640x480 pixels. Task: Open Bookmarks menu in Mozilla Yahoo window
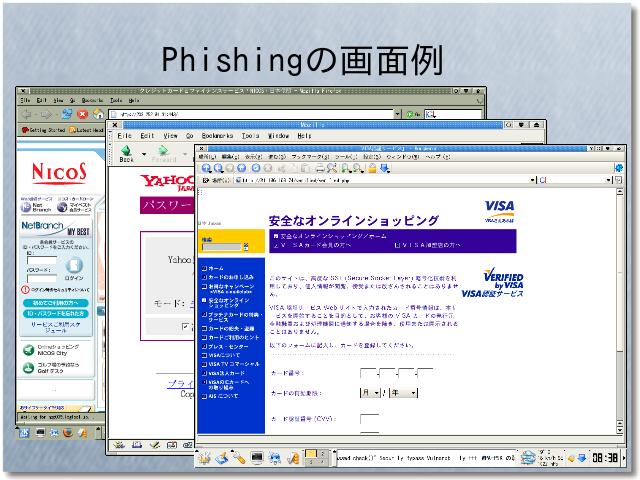coord(217,136)
